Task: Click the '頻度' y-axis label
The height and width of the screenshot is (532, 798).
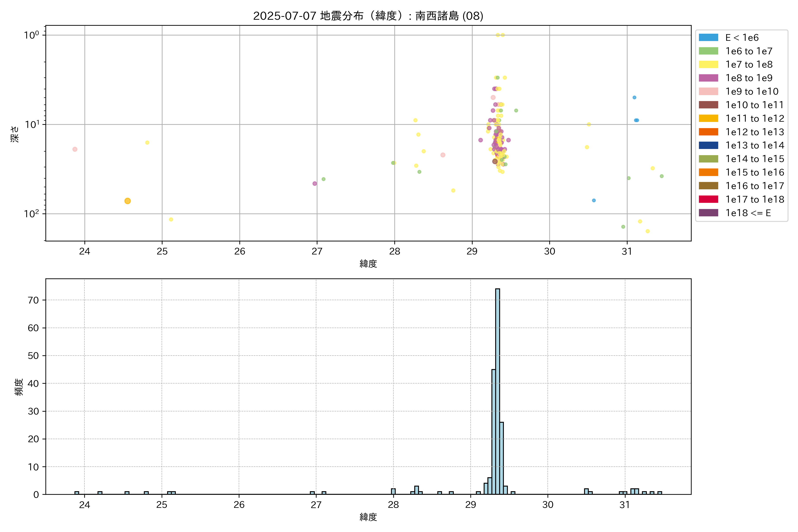Action: point(19,387)
